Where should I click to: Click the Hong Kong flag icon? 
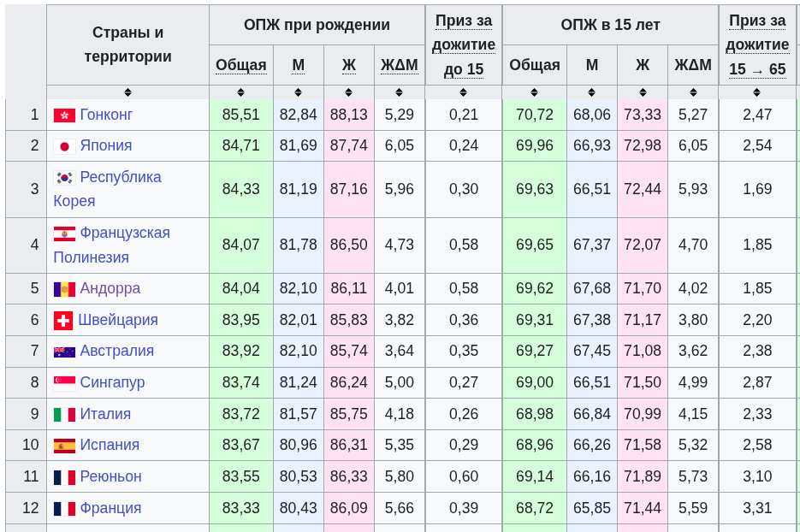click(64, 115)
